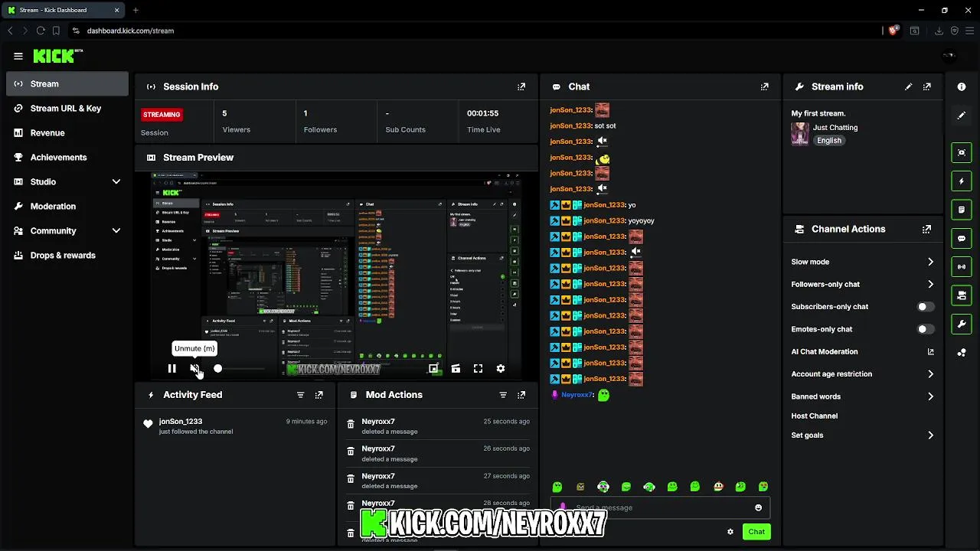Pick the last emote in quick emote row
Screen dimensions: 980x551
click(763, 487)
